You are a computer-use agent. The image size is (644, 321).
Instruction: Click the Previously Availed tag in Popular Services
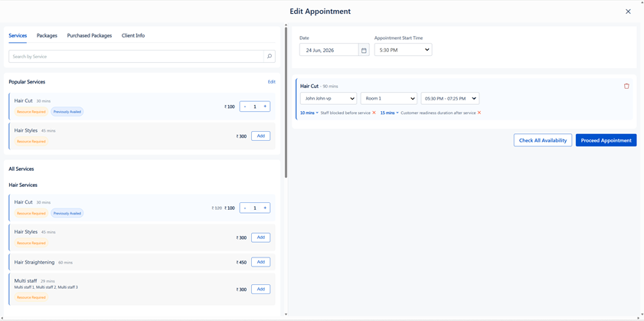coord(67,111)
